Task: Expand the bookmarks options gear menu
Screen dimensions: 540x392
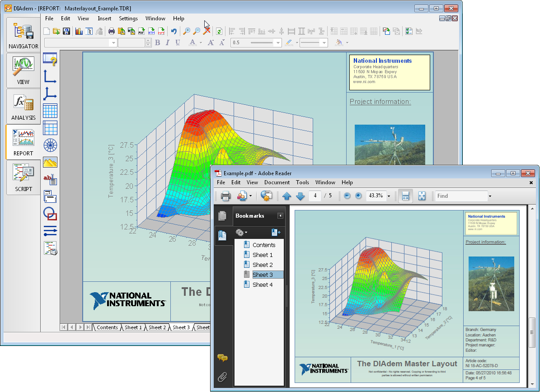Action: pyautogui.click(x=241, y=233)
